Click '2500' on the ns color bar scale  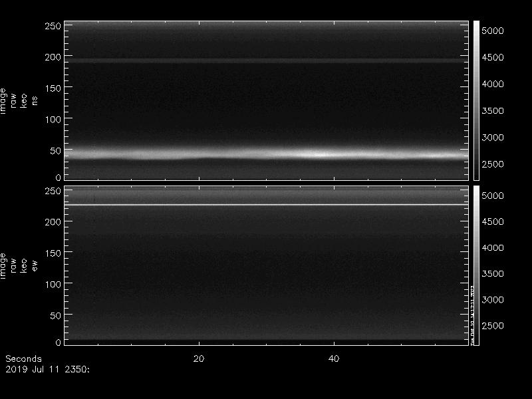click(x=493, y=164)
